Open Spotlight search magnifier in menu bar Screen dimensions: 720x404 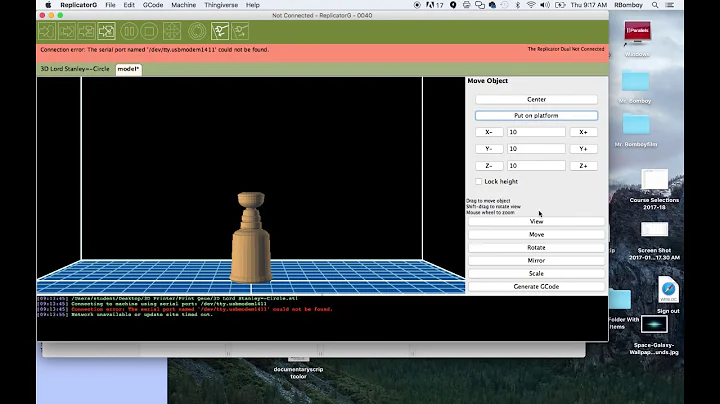click(x=655, y=5)
